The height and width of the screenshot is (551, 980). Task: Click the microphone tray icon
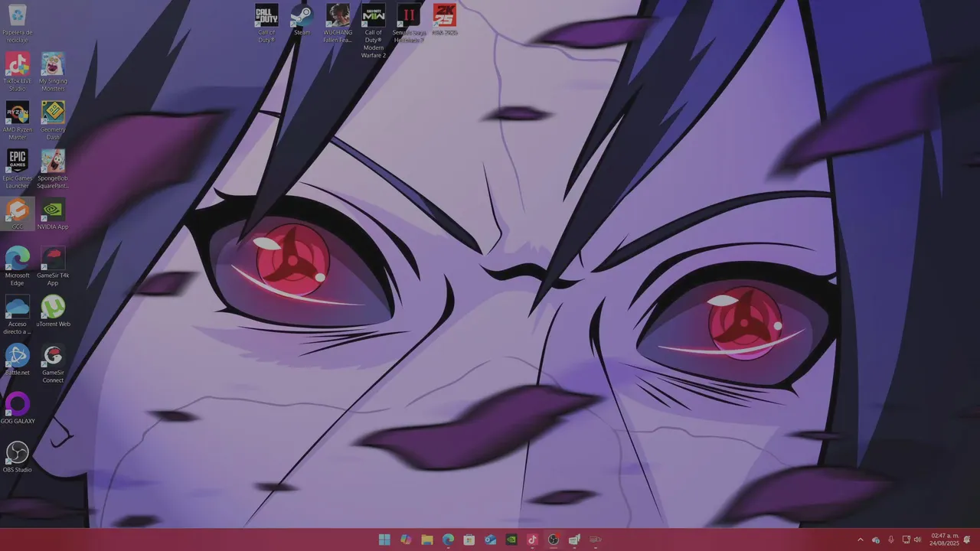click(891, 540)
